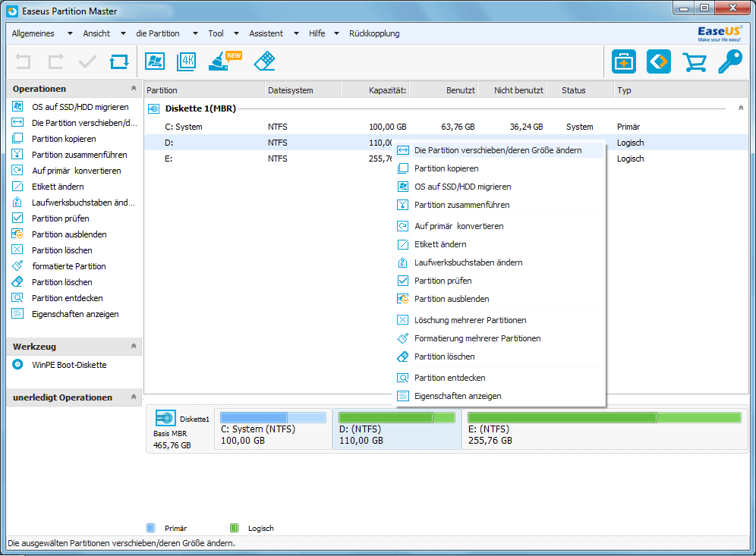Sort by the Kapazität column header
The height and width of the screenshot is (556, 756).
click(x=376, y=90)
